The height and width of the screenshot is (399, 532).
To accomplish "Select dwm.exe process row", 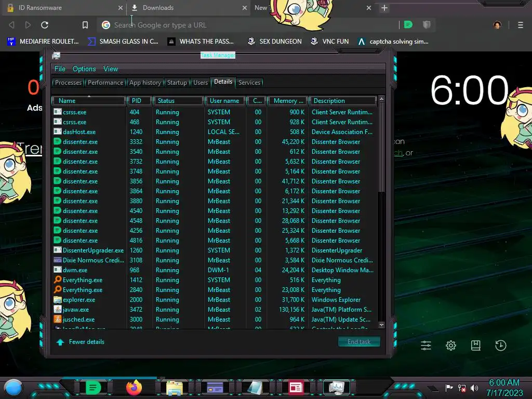I will point(214,270).
